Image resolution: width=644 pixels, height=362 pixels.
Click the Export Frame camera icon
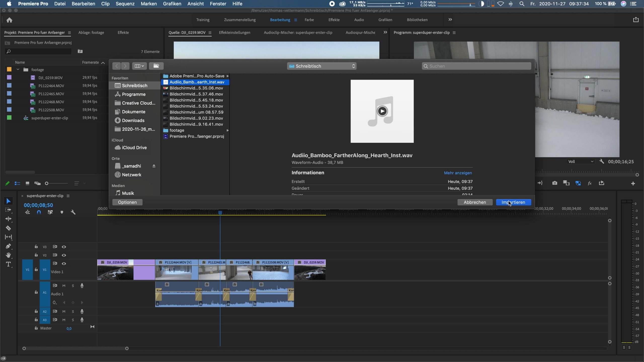coord(554,183)
